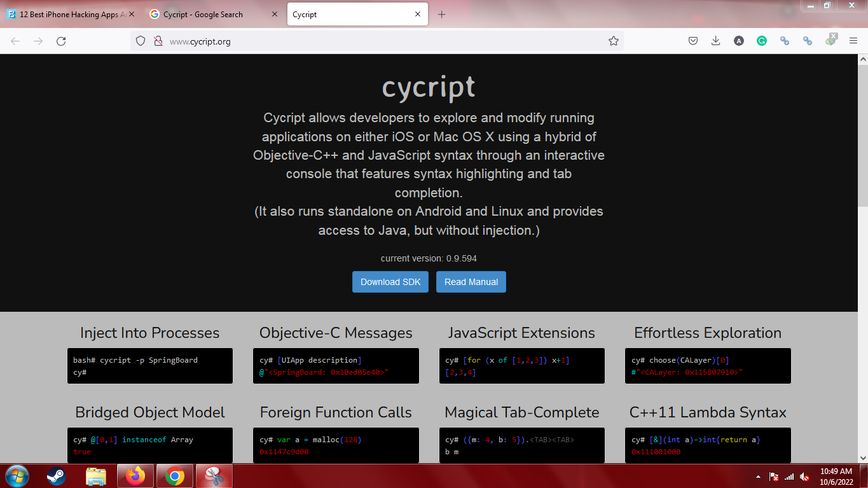
Task: Open the Grammarly extension icon
Action: tap(762, 41)
